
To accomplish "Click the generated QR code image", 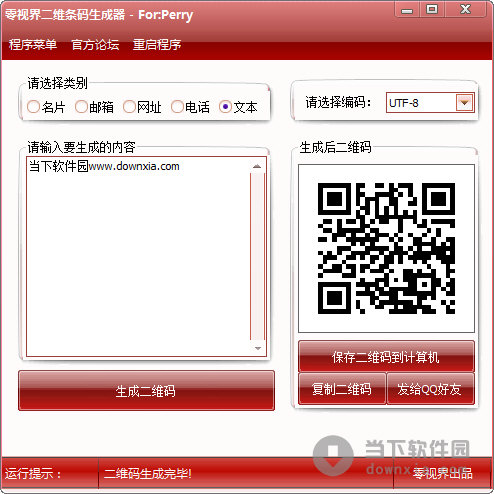I will point(386,248).
